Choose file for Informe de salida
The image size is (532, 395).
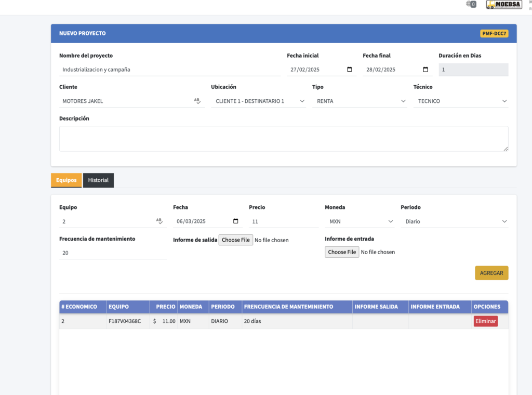[x=235, y=240]
